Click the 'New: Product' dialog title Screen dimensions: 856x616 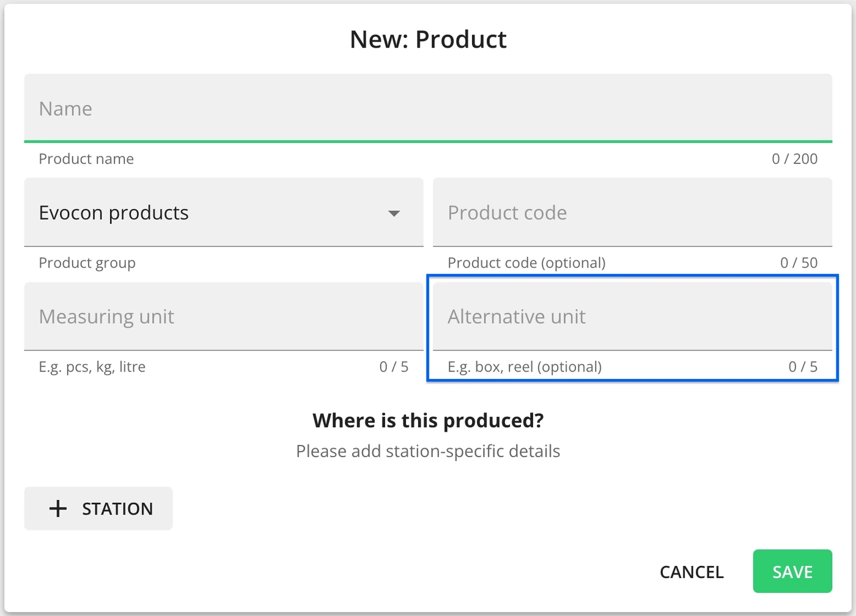click(x=428, y=39)
